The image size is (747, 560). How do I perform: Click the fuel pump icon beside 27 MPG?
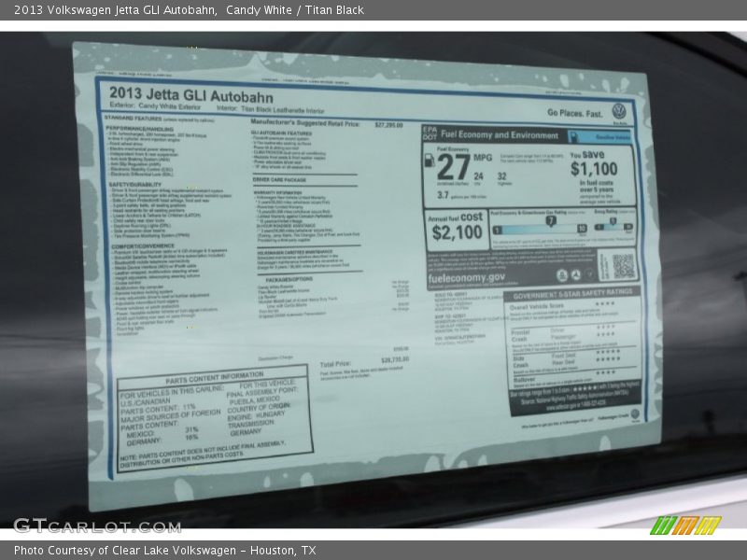click(x=430, y=161)
